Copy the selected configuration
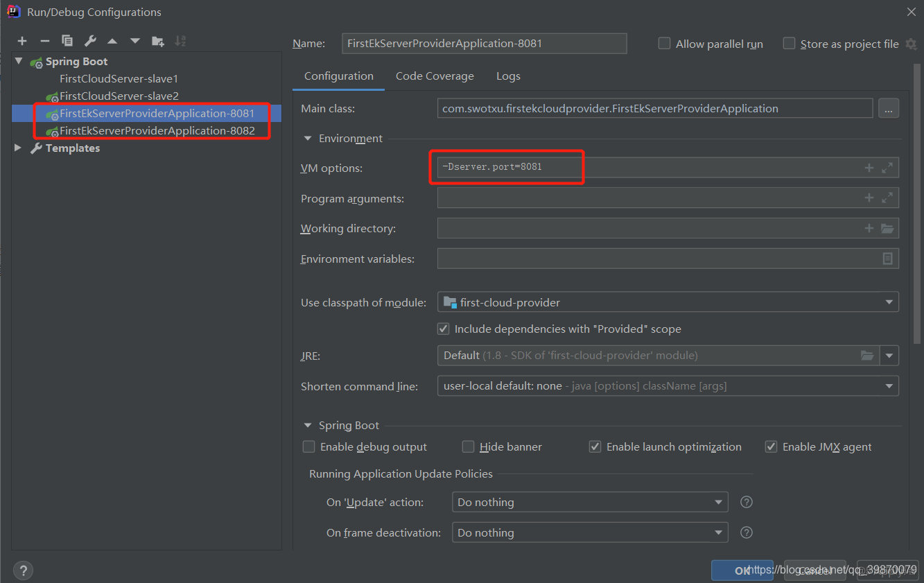This screenshot has width=924, height=583. (x=67, y=41)
